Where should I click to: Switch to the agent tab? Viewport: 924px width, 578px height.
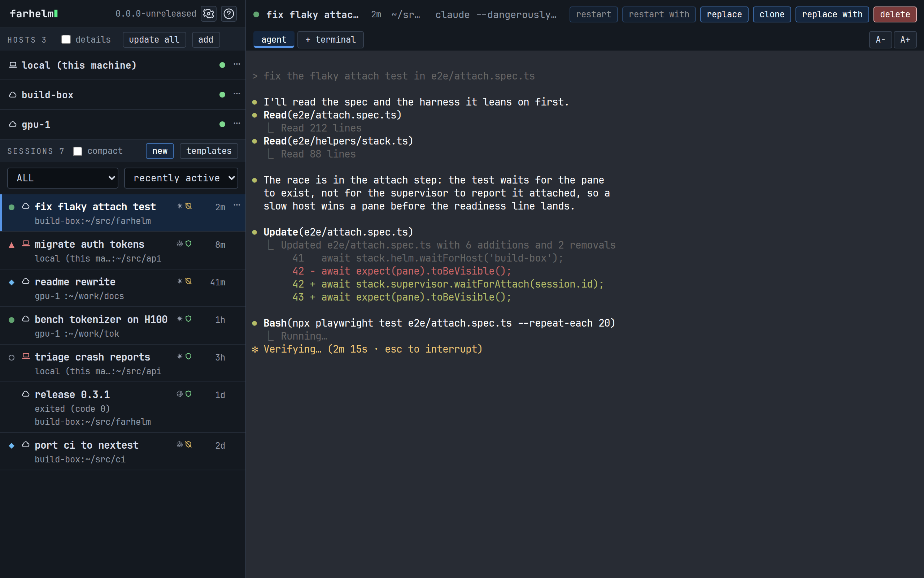click(x=274, y=40)
